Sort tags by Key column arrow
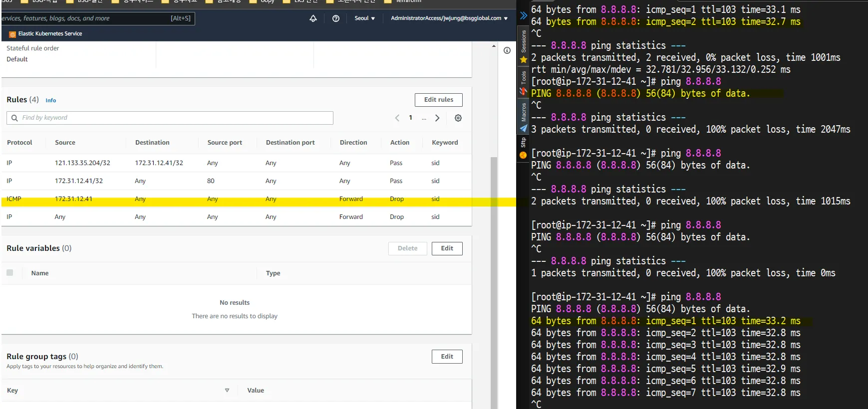 coord(227,391)
